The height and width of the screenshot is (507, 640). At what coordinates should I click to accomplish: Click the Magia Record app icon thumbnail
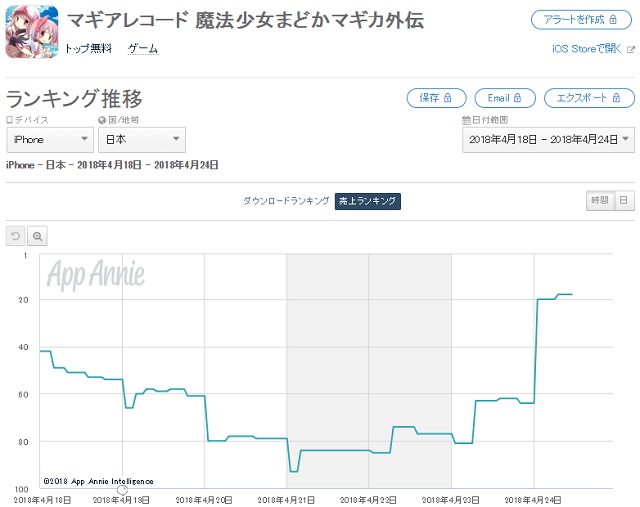click(32, 31)
